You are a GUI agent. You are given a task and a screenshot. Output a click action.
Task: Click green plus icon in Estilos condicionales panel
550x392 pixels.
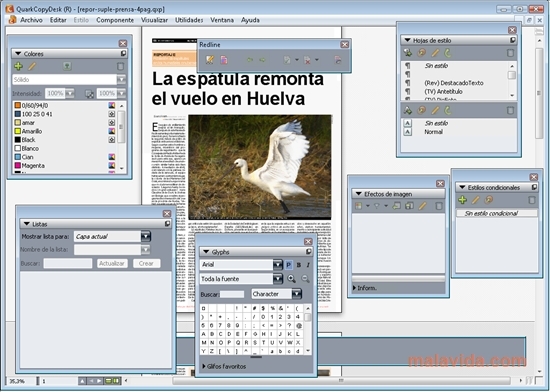[x=462, y=200]
